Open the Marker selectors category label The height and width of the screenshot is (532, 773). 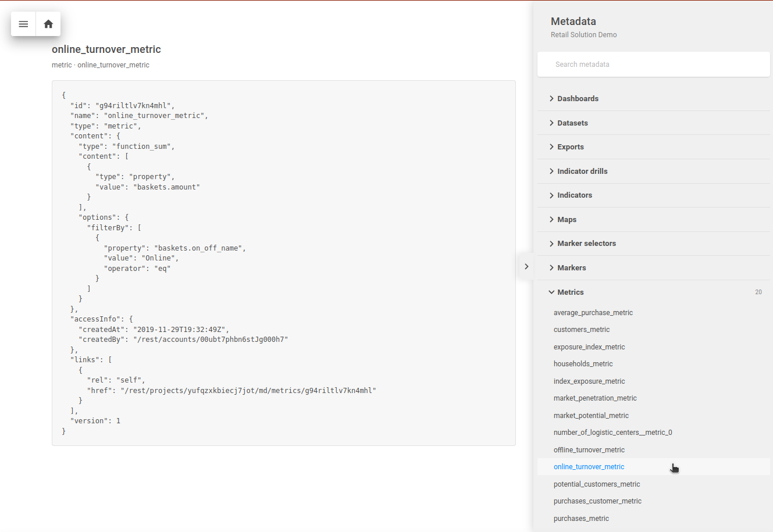(x=586, y=244)
